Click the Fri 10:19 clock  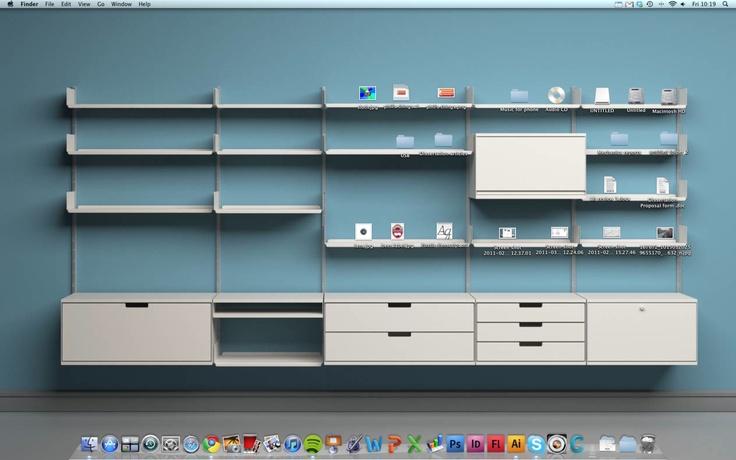point(704,4)
